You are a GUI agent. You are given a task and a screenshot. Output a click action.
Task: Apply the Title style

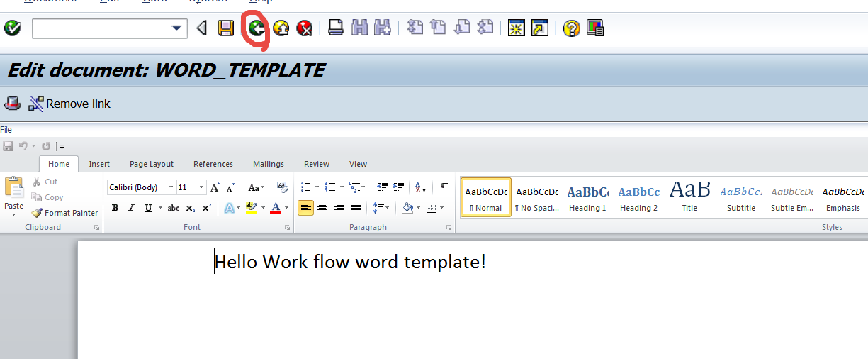point(689,197)
